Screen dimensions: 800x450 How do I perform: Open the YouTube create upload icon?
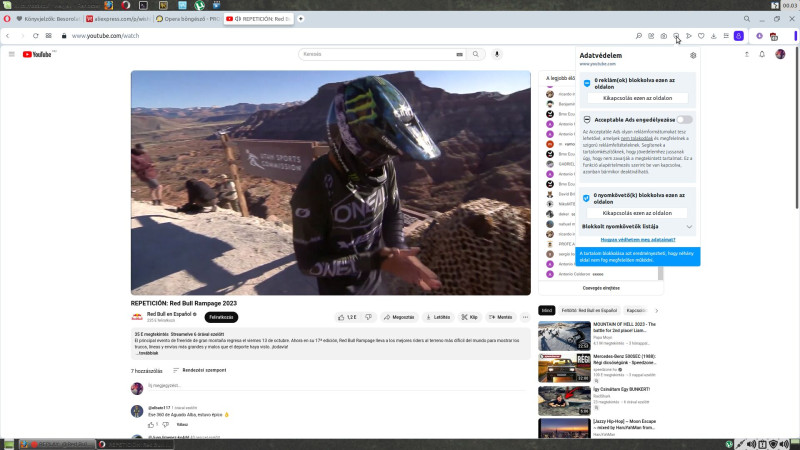746,54
